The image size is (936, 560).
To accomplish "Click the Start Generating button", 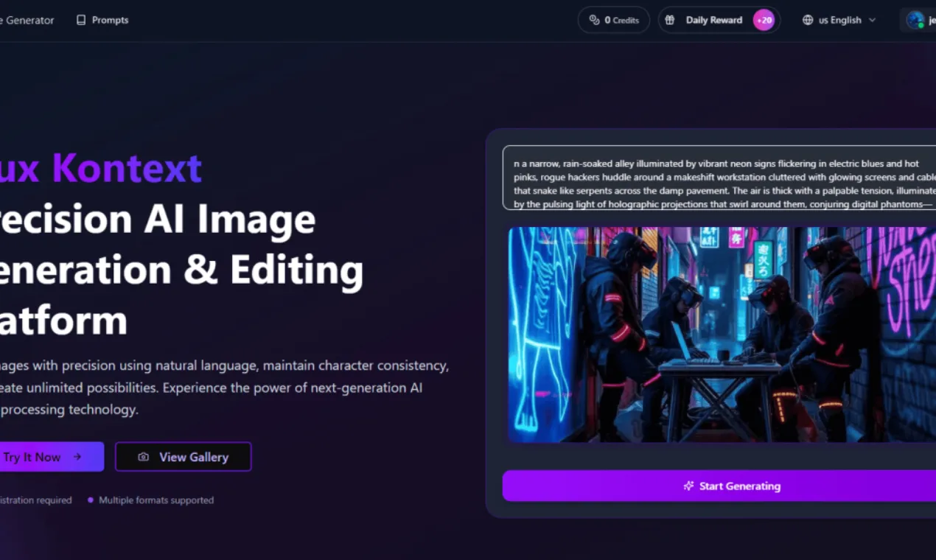I will [719, 486].
